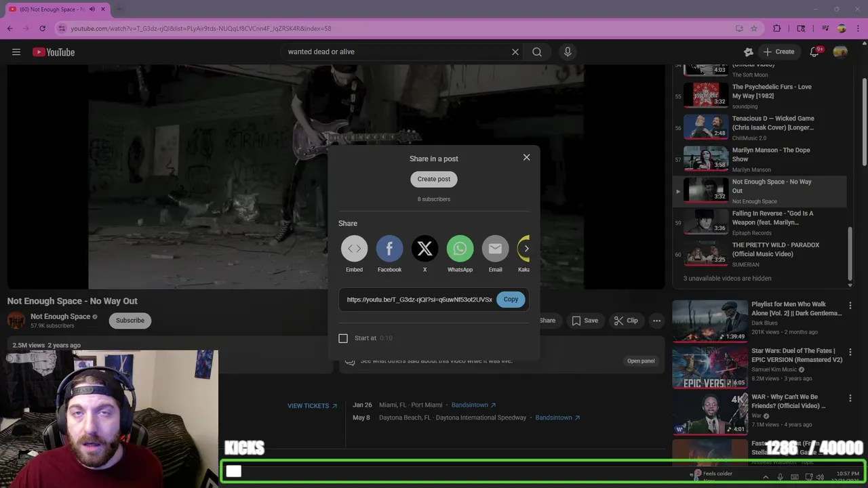Viewport: 868px width, 488px height.
Task: Open Chrome three-dot menu
Action: (858, 28)
